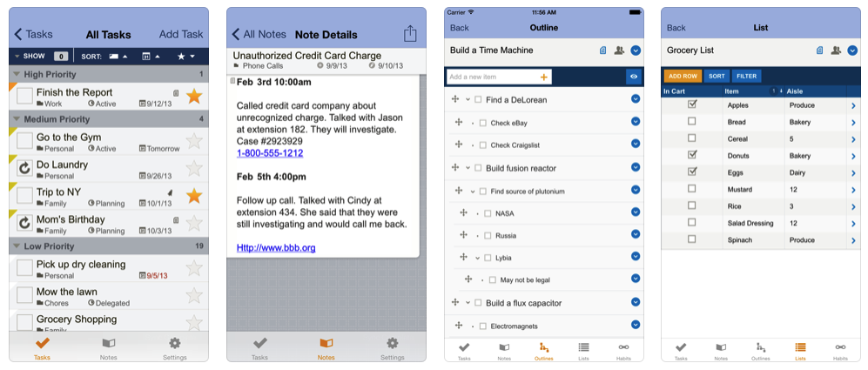Star the Pick up dry cleaning task

tap(194, 268)
